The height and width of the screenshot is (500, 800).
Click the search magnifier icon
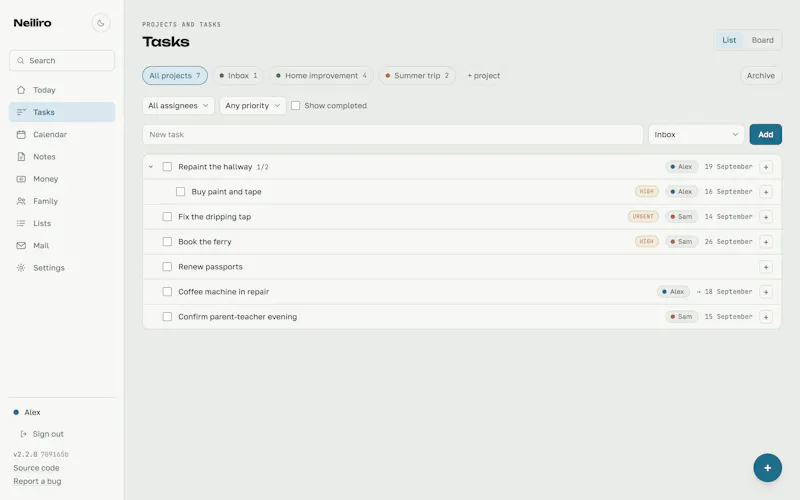20,61
